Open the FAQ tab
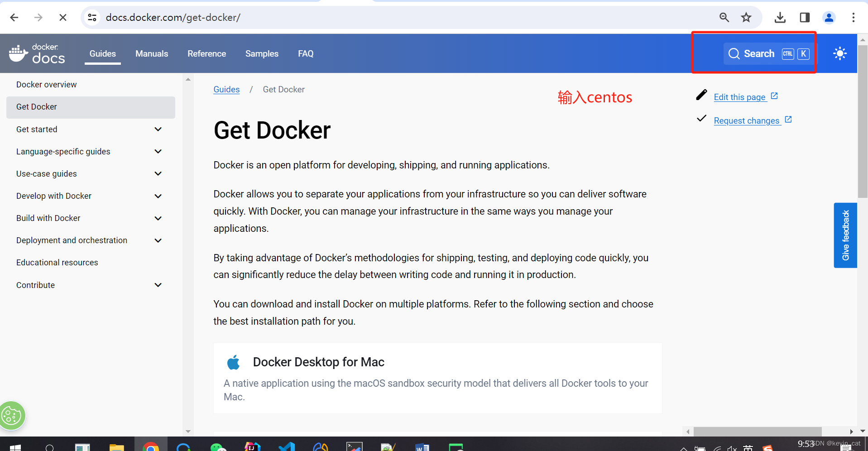 click(x=306, y=53)
